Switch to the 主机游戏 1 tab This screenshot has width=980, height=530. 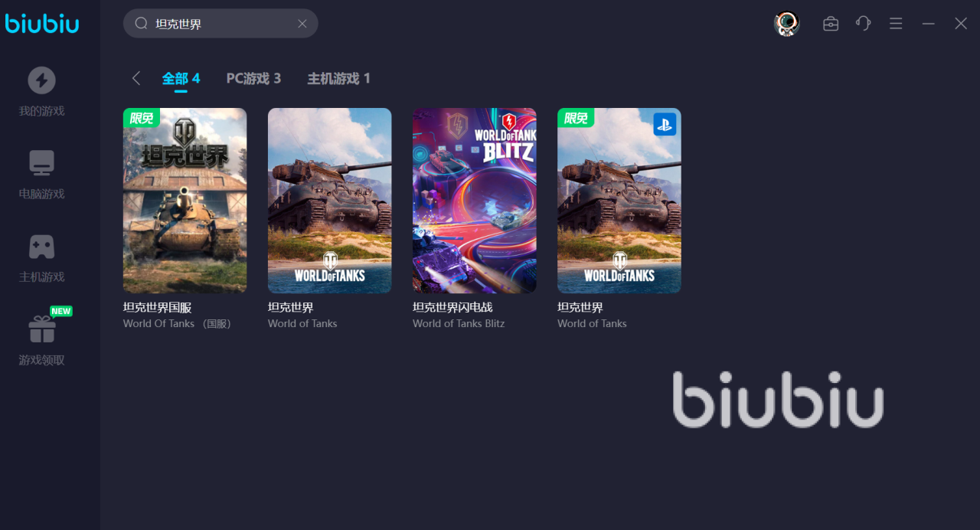(338, 78)
